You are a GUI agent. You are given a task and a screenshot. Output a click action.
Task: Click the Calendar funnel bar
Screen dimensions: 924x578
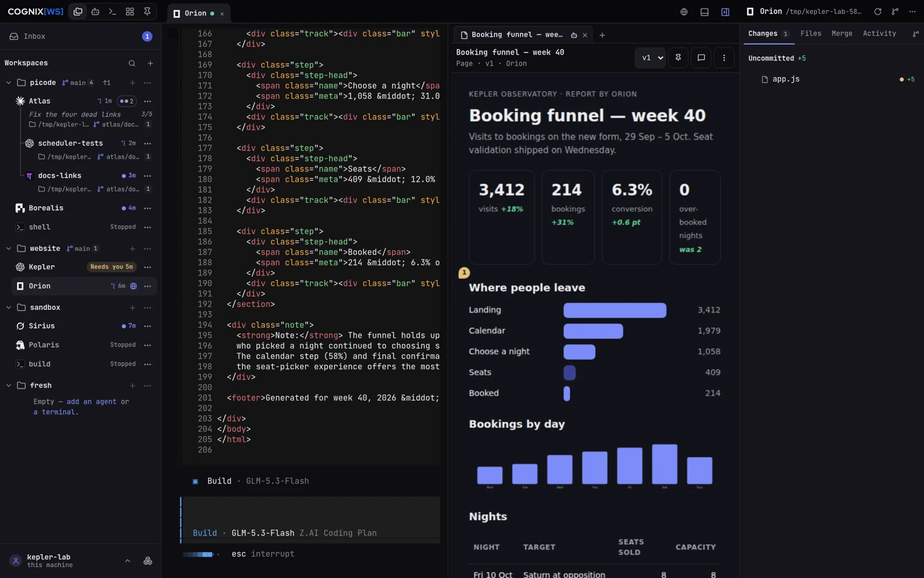[593, 331]
